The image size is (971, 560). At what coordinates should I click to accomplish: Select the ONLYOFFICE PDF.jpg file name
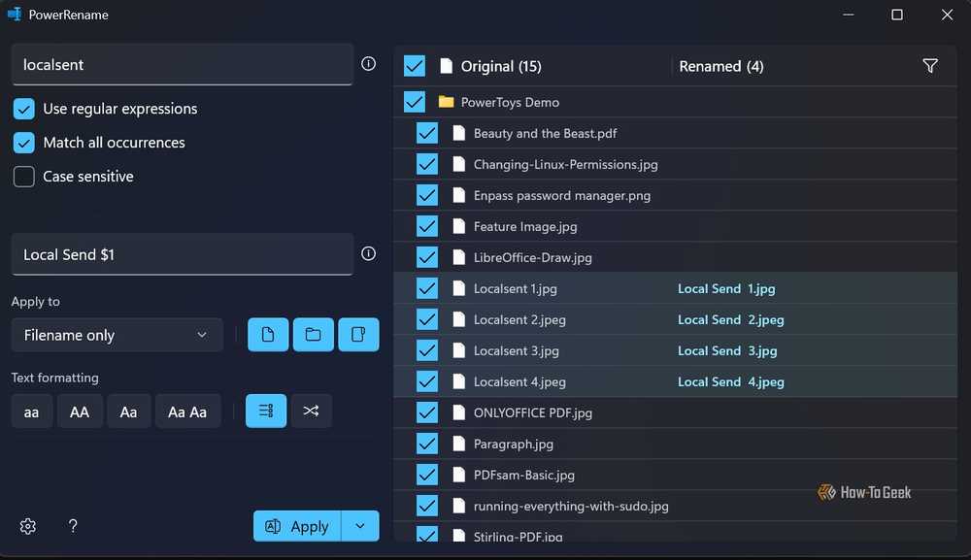[533, 412]
